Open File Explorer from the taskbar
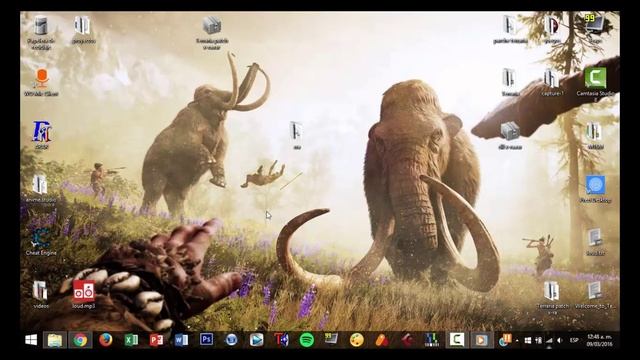The image size is (640, 360). [x=55, y=340]
